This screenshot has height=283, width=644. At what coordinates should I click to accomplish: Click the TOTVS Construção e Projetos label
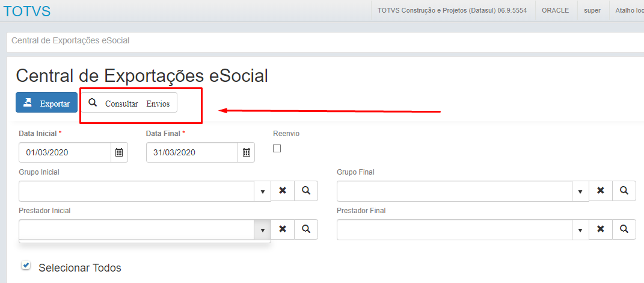click(452, 11)
